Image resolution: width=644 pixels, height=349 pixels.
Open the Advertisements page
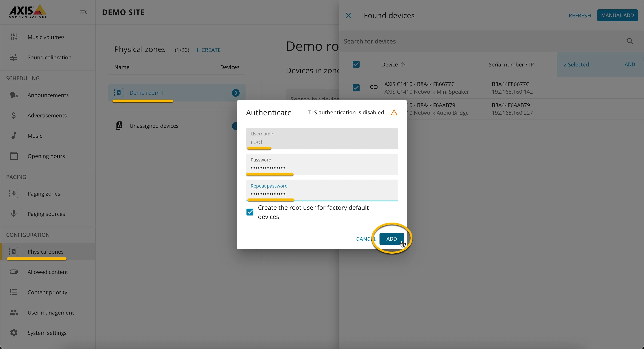[47, 116]
